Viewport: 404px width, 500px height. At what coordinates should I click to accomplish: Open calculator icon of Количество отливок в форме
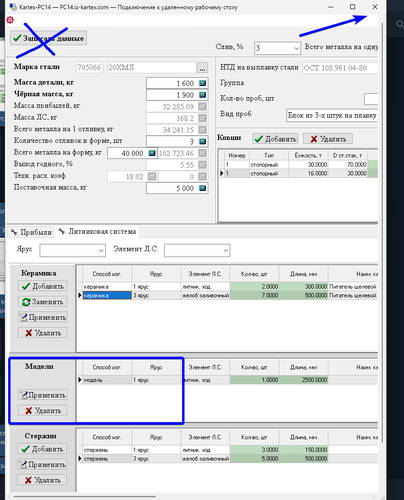(202, 141)
